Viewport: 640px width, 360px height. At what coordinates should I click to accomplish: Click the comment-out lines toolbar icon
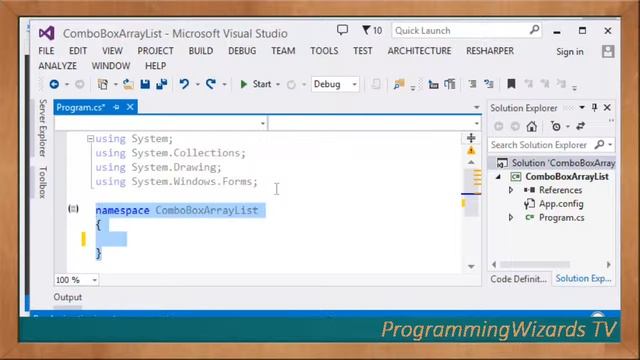(x=472, y=84)
